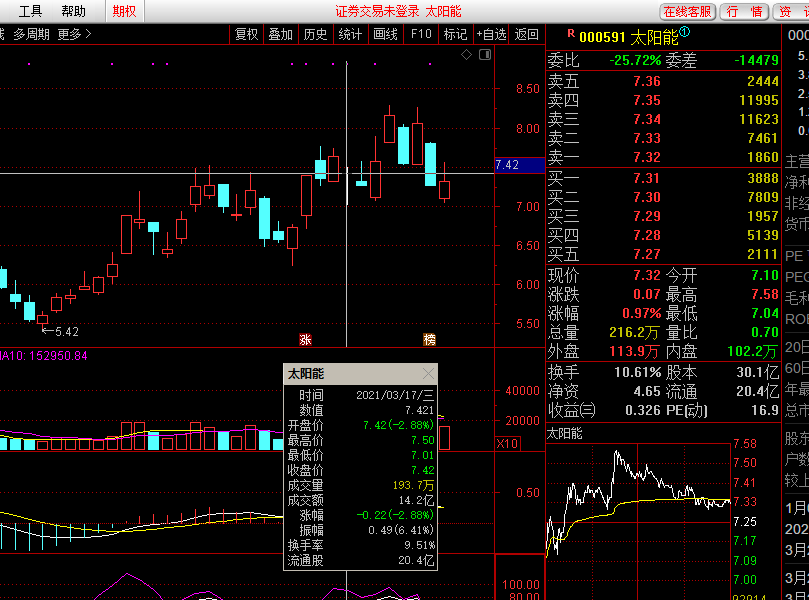Select the 卖五 7.36 ask row
Viewport: 809px width, 600px height.
(x=663, y=81)
